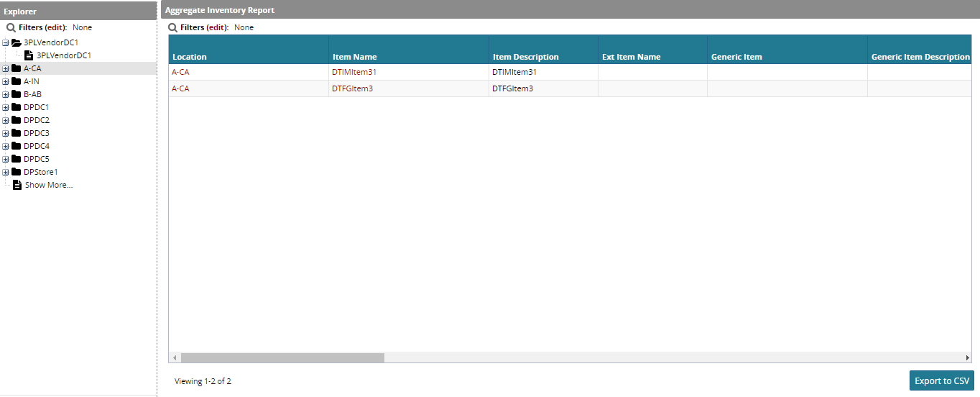
Task: Click the scrollbar left arrow
Action: click(175, 357)
